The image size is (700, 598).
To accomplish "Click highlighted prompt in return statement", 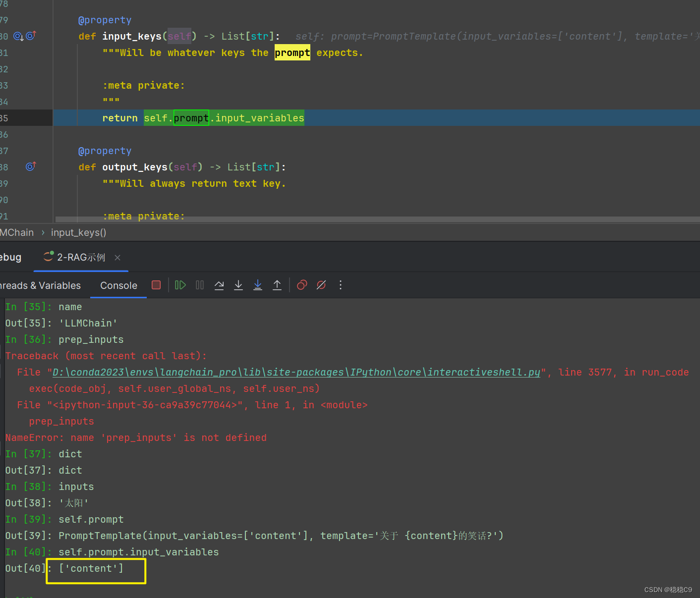I will pos(191,118).
